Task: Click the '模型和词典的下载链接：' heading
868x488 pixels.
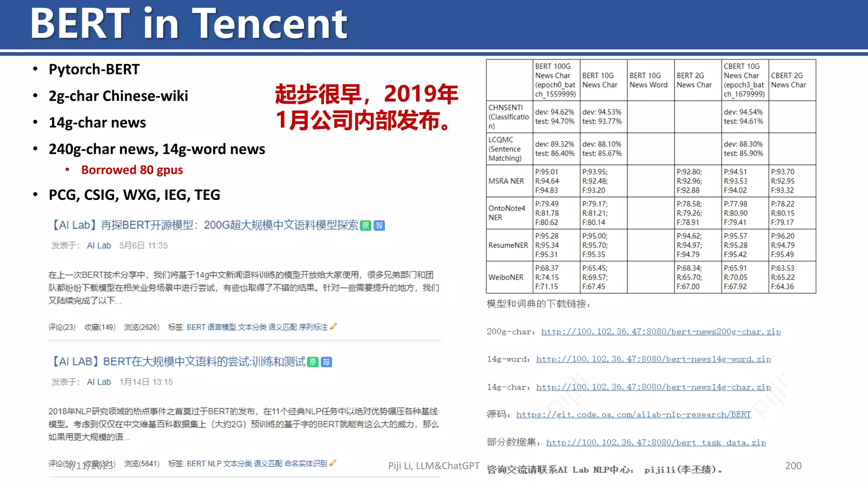Action: pyautogui.click(x=539, y=304)
